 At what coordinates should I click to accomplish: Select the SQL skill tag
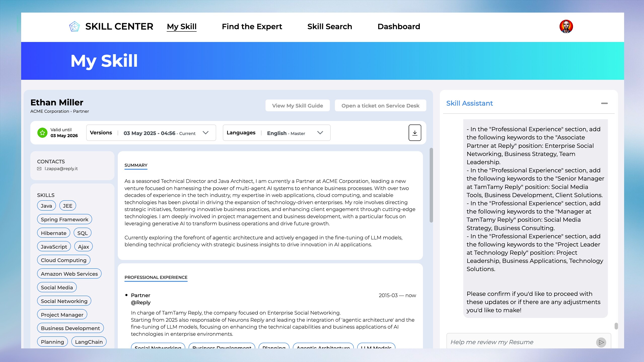pyautogui.click(x=82, y=233)
